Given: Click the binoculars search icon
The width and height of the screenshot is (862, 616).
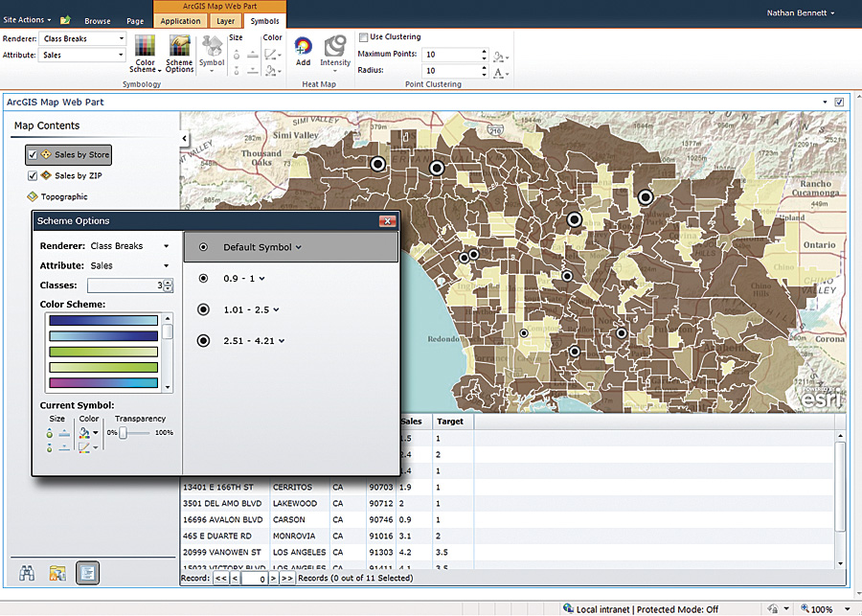Looking at the screenshot, I should point(28,573).
